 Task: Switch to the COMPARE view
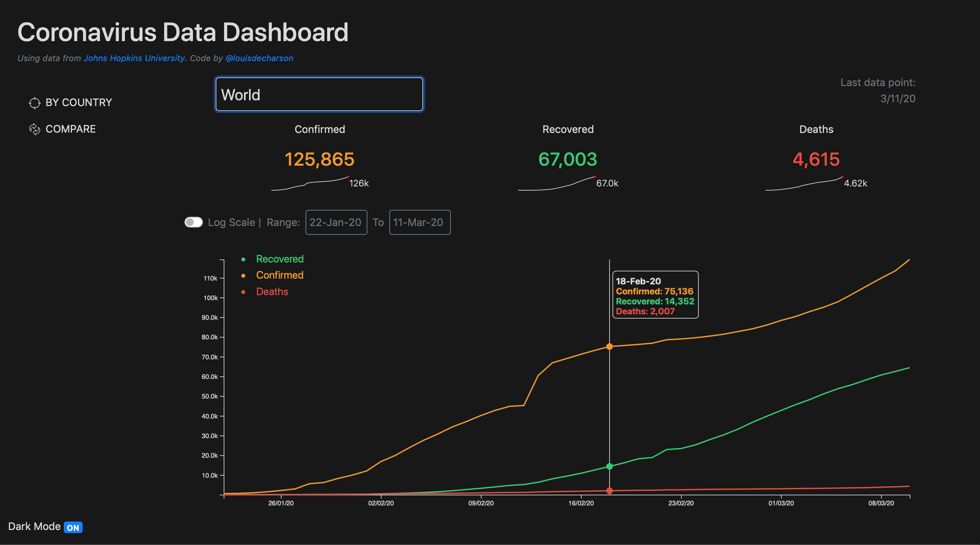point(70,129)
